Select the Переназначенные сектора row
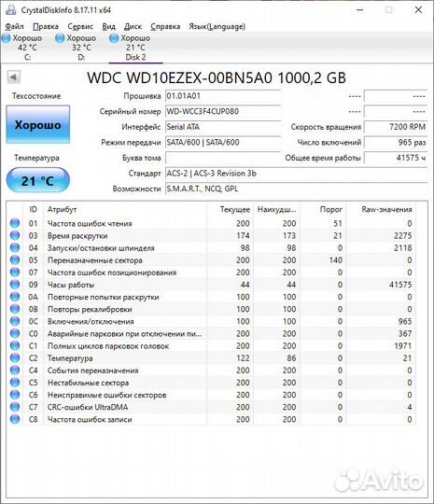This screenshot has width=434, height=504. click(x=211, y=260)
